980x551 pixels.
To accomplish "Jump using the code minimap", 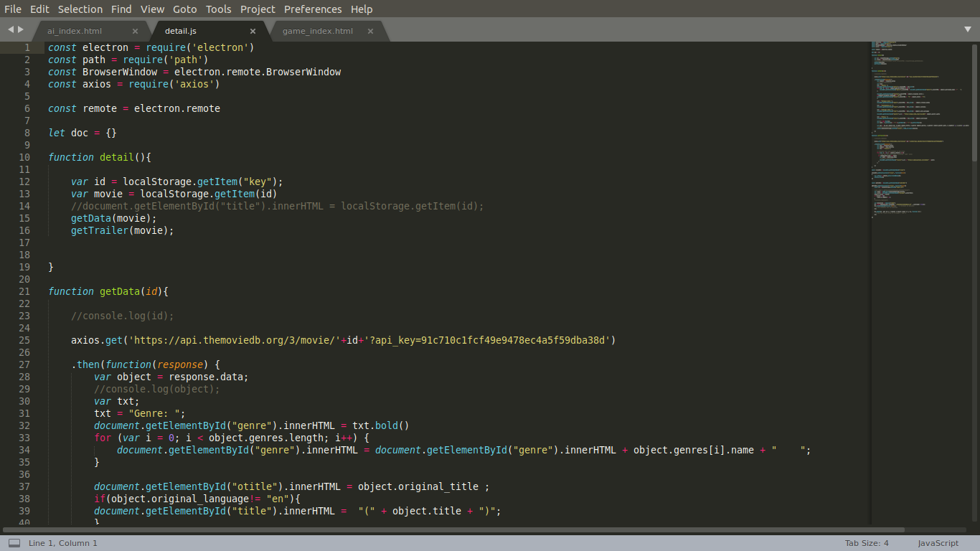I will pos(920,129).
